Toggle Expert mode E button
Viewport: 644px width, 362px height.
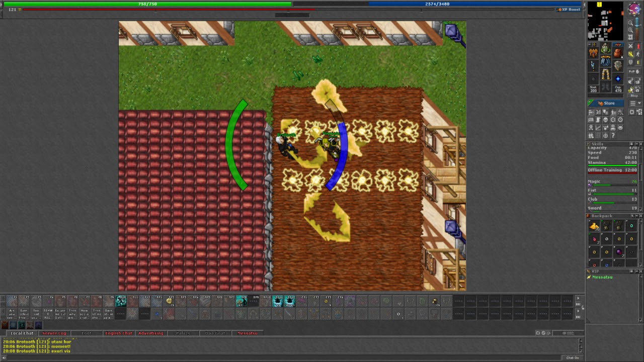click(638, 62)
